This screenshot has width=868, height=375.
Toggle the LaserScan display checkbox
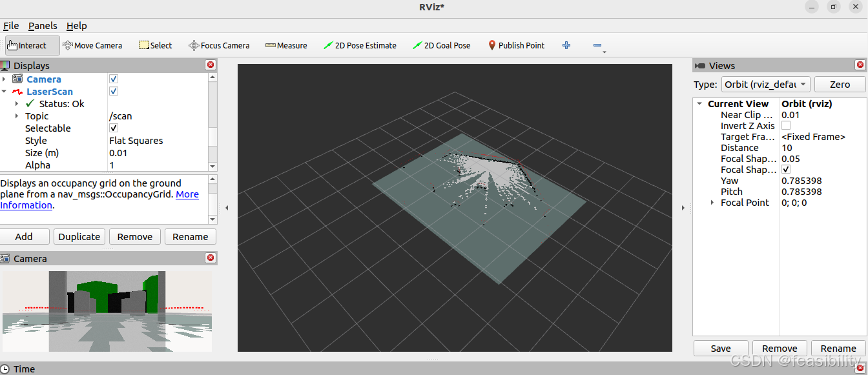pyautogui.click(x=114, y=91)
